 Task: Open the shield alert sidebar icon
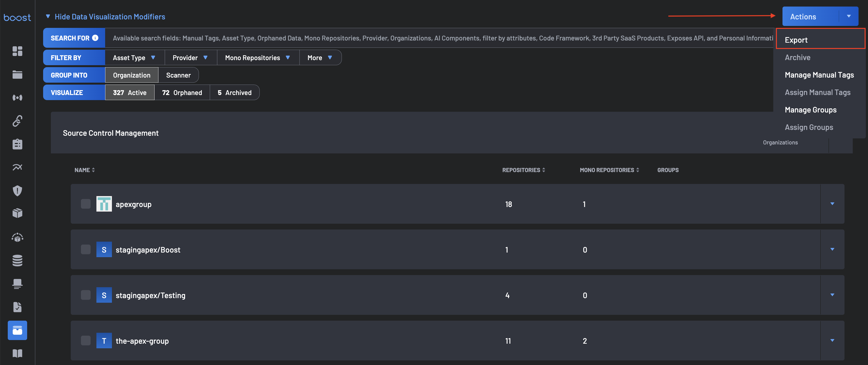coord(17,191)
